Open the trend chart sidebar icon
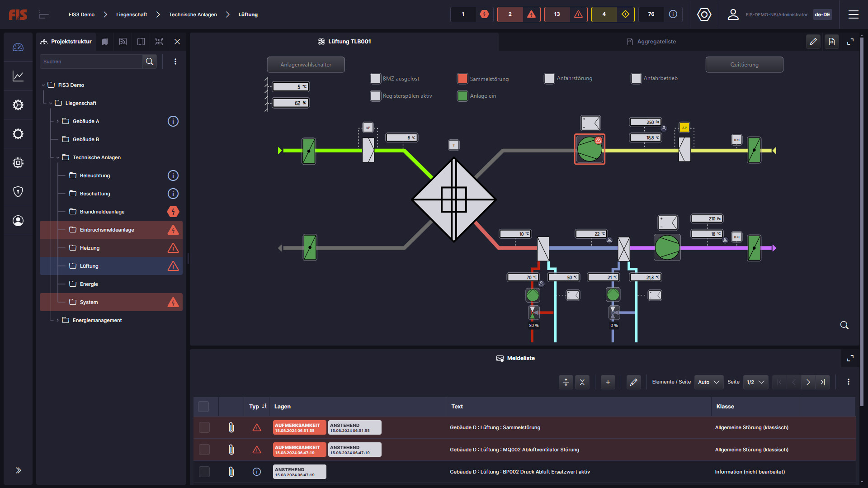 [x=18, y=76]
